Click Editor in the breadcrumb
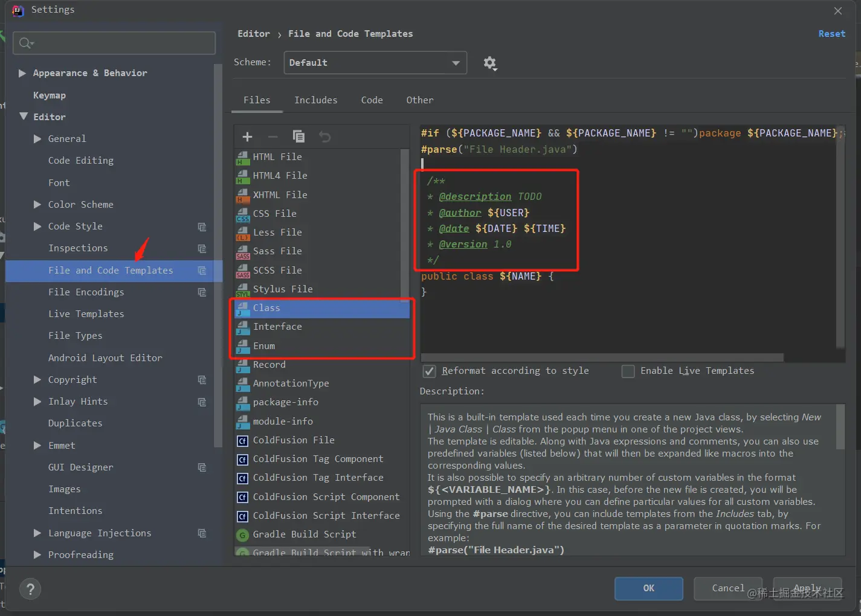Image resolution: width=861 pixels, height=616 pixels. tap(254, 34)
